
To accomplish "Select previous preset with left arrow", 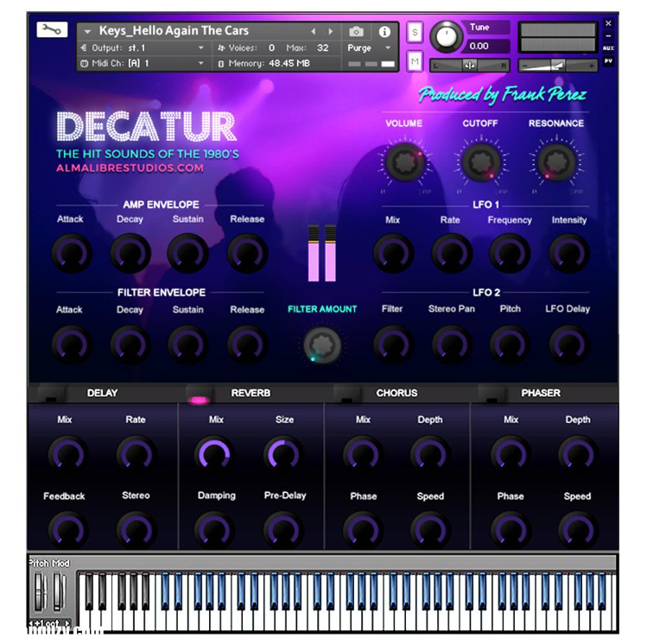I will [314, 31].
